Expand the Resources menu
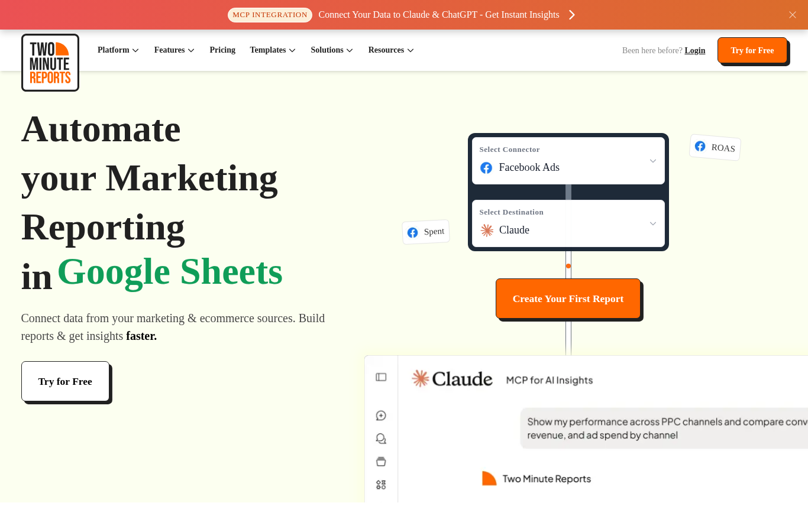808x532 pixels. [391, 50]
